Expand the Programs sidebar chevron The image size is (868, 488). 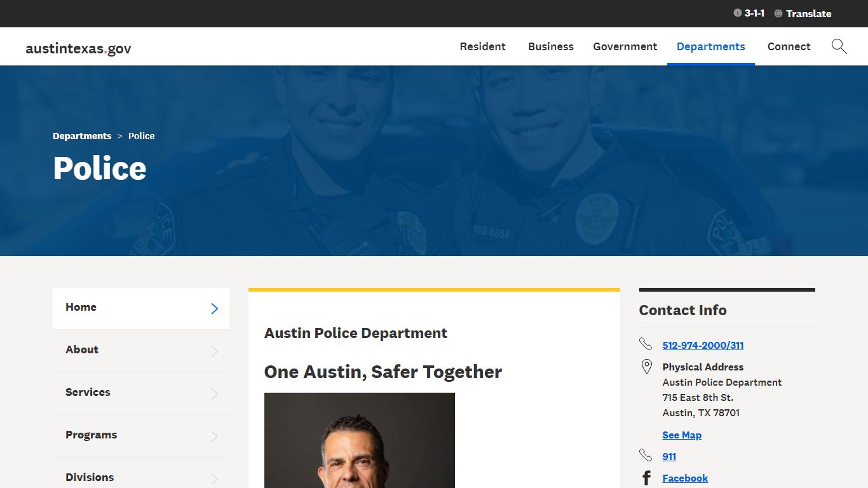coord(214,437)
